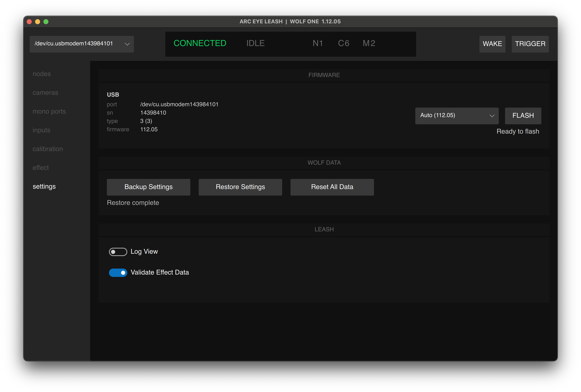Click Restore Settings
Image resolution: width=581 pixels, height=392 pixels.
[x=240, y=187]
